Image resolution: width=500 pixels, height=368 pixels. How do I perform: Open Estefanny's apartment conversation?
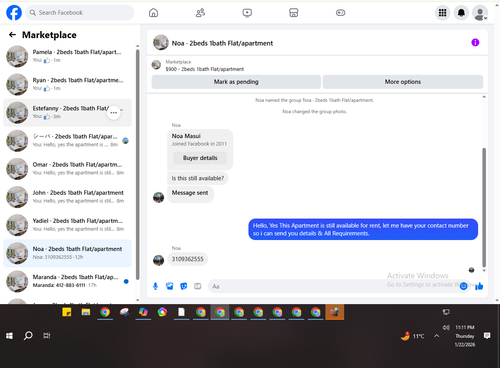pyautogui.click(x=67, y=112)
